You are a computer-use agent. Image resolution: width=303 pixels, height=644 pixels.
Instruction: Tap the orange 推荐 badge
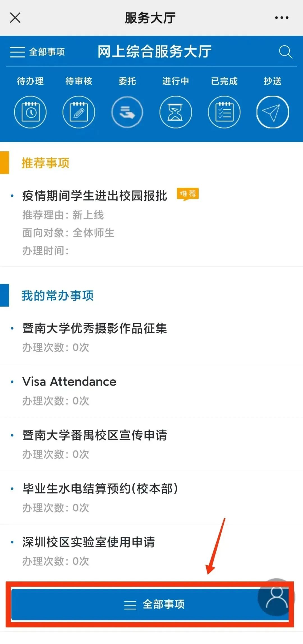[188, 194]
